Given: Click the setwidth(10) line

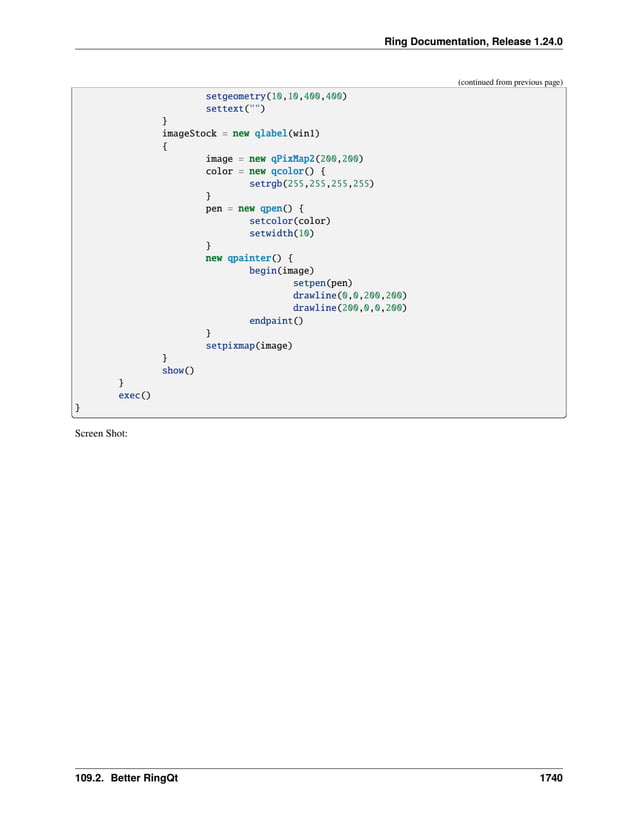Looking at the screenshot, I should click(281, 233).
